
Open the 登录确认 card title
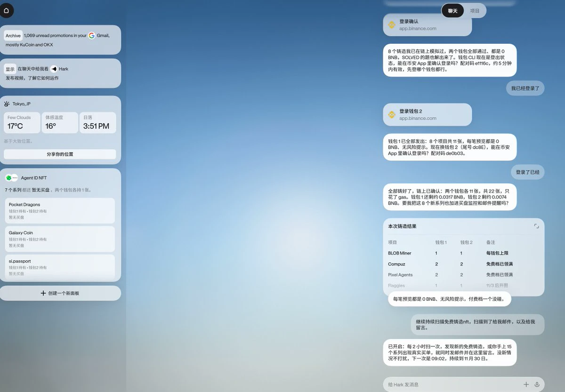tap(409, 22)
